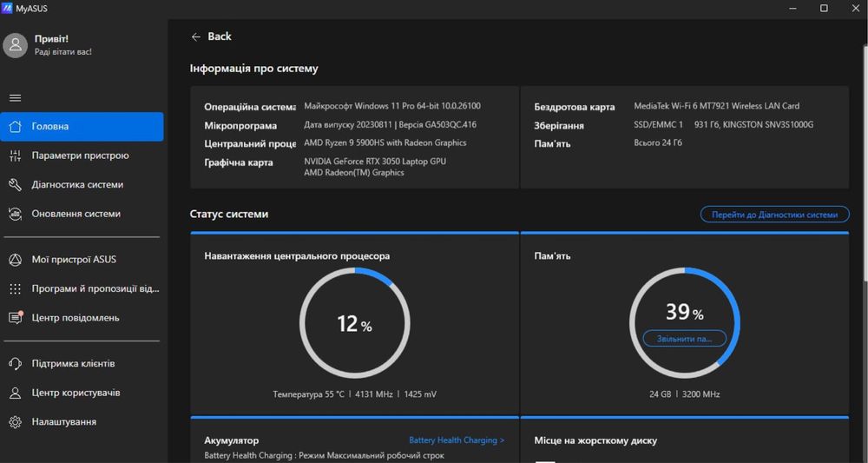Click the home icon next to Головна

pyautogui.click(x=16, y=127)
